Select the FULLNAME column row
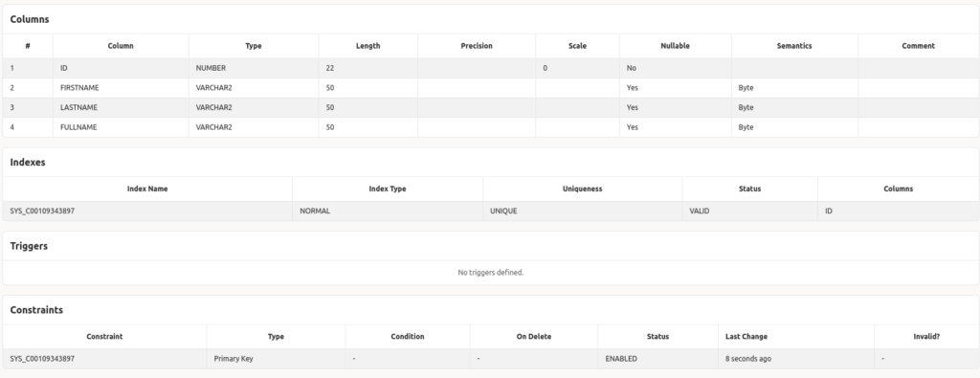The height and width of the screenshot is (378, 980). click(x=491, y=127)
